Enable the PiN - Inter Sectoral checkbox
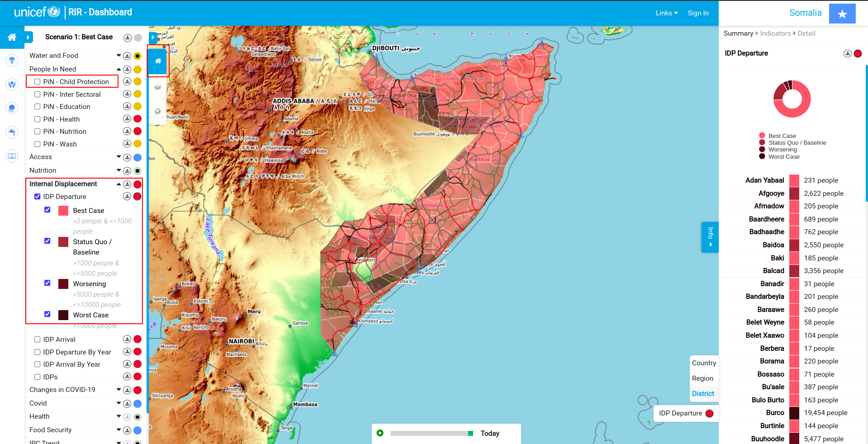 [38, 94]
